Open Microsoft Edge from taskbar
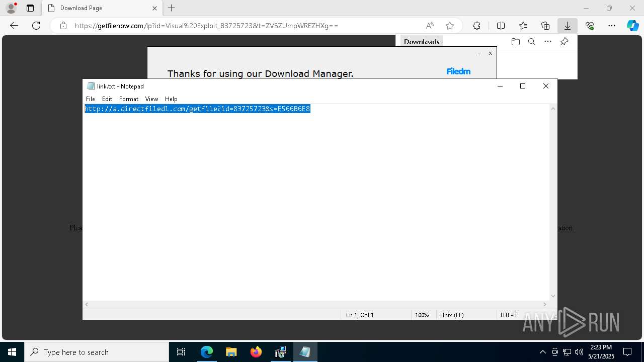Image resolution: width=644 pixels, height=362 pixels. pos(207,352)
